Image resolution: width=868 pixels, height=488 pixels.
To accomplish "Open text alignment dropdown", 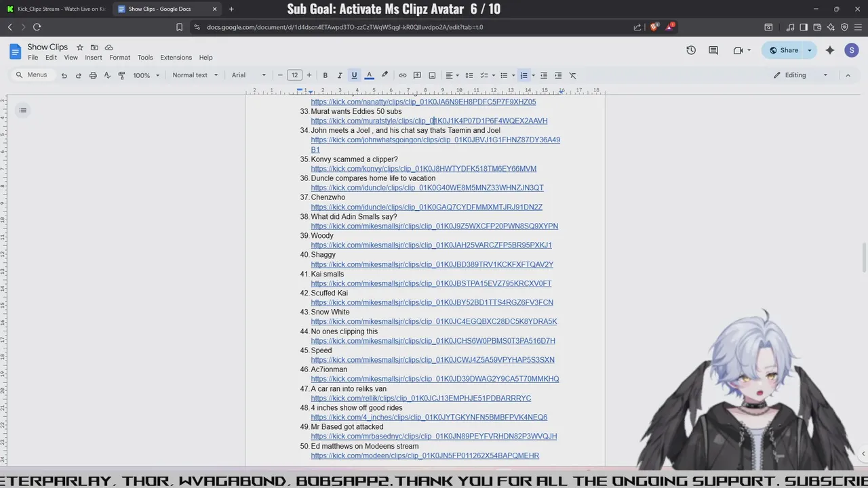I will tap(452, 75).
